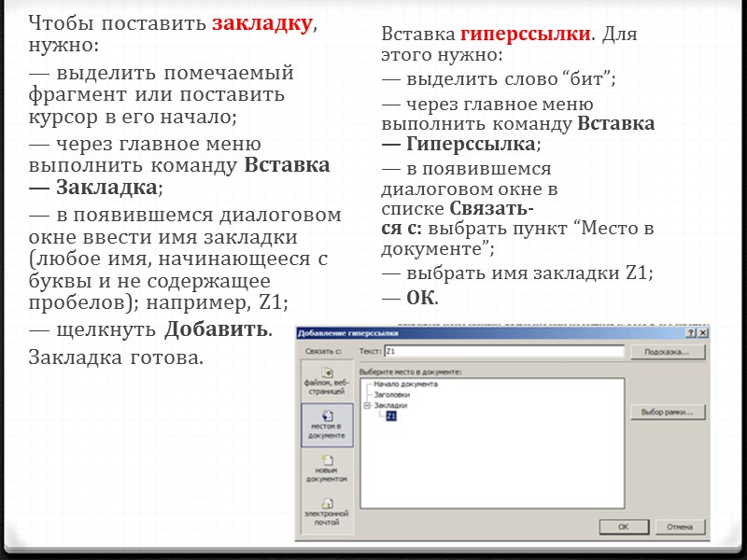Screen dimensions: 747x560
Task: Select the 'файлом, веб-страницей' link option
Action: point(327,382)
